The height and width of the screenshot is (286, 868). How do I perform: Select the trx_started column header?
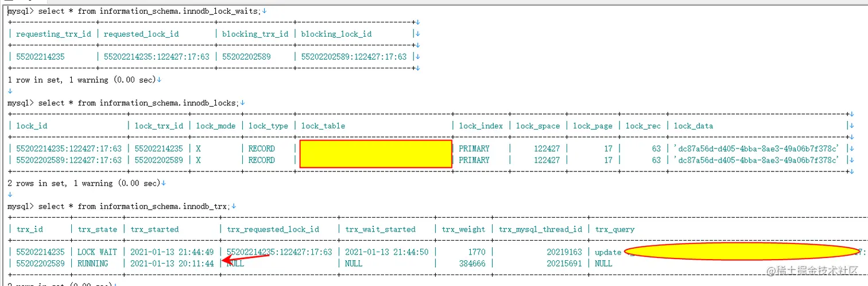tap(154, 229)
